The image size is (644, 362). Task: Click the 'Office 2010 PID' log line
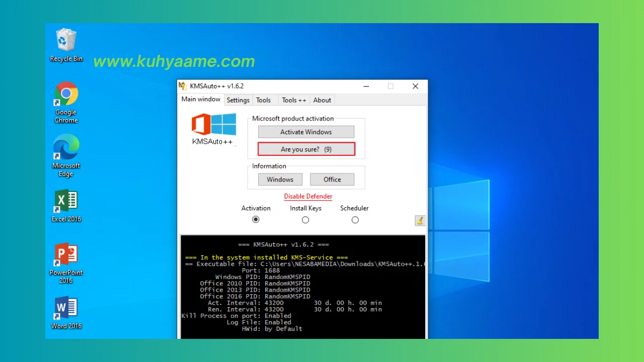point(255,284)
